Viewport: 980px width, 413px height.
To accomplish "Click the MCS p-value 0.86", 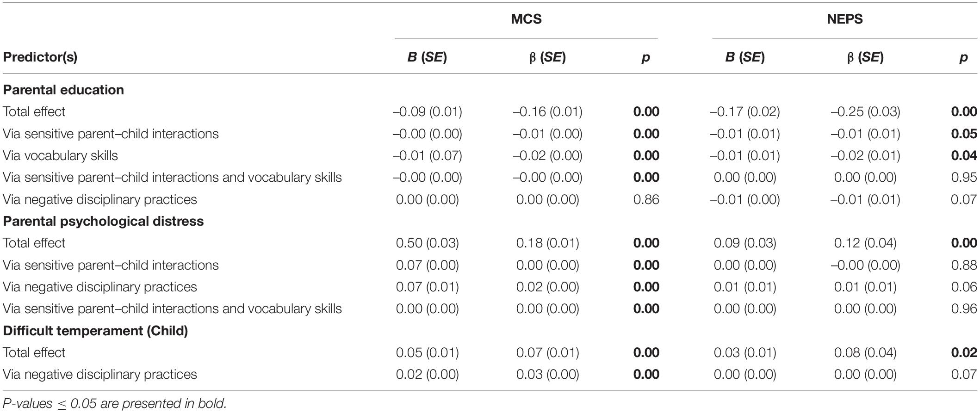I will pos(646,199).
